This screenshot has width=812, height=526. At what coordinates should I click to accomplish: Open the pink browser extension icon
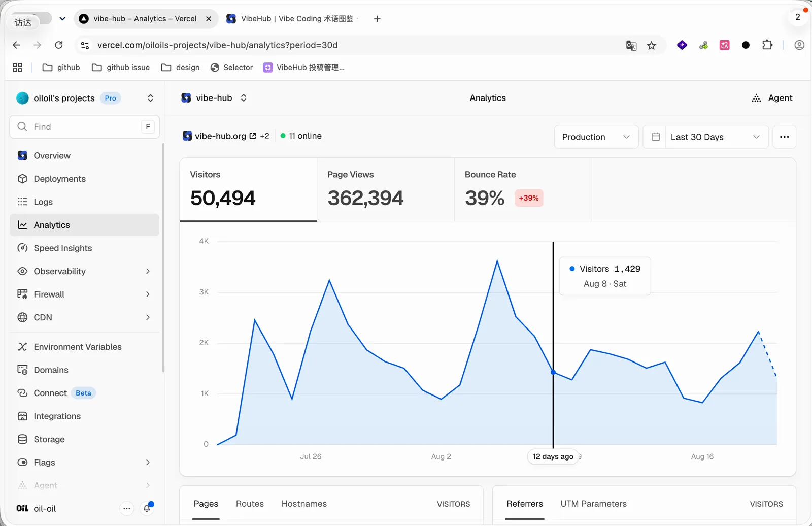(x=725, y=45)
